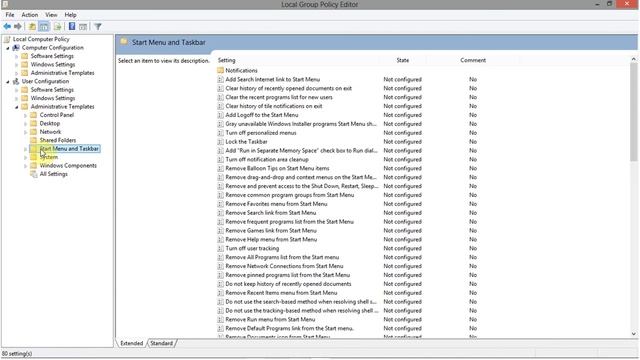The image size is (640, 360).
Task: Click icon beside Add Logoff to the Start Menu
Action: (x=220, y=115)
